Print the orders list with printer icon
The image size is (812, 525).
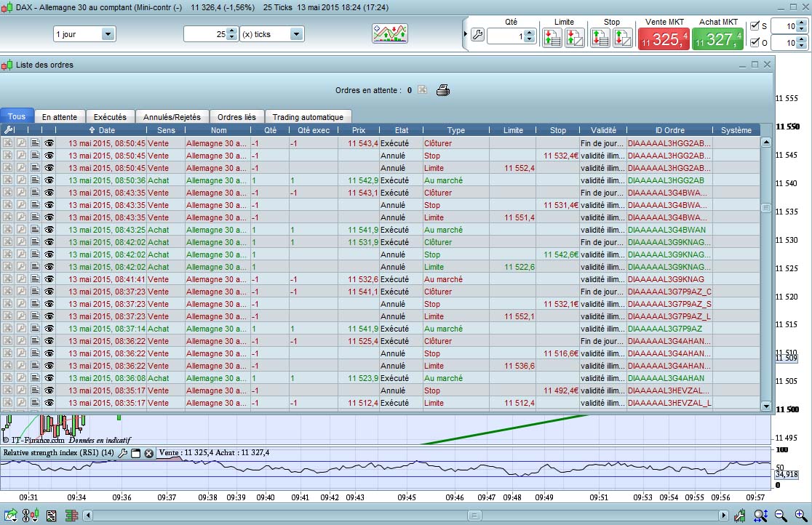(x=443, y=91)
